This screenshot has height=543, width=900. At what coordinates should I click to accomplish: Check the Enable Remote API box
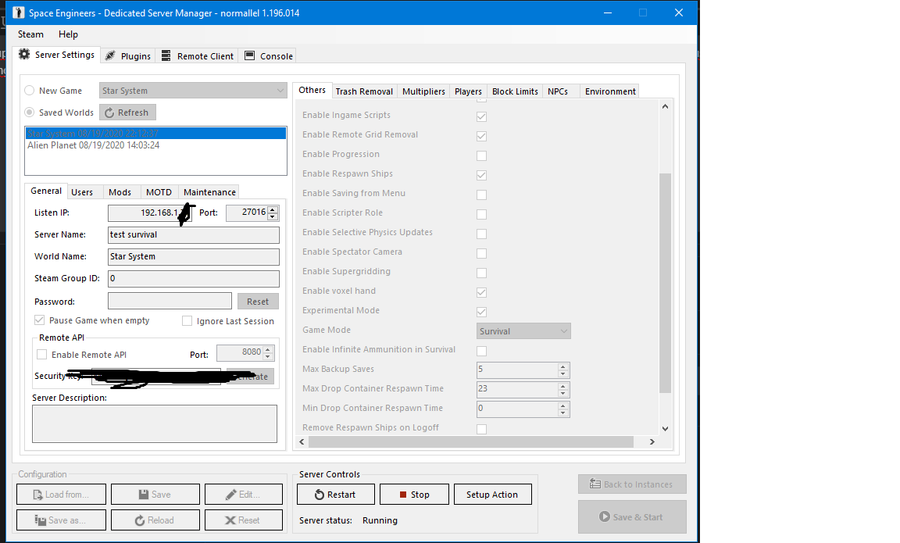pyautogui.click(x=42, y=355)
